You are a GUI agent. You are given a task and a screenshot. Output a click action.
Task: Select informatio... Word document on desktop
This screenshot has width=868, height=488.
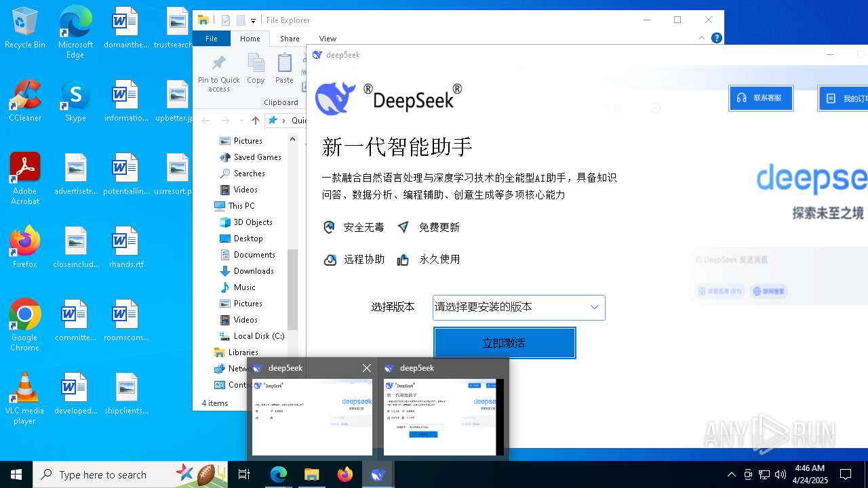click(x=126, y=101)
